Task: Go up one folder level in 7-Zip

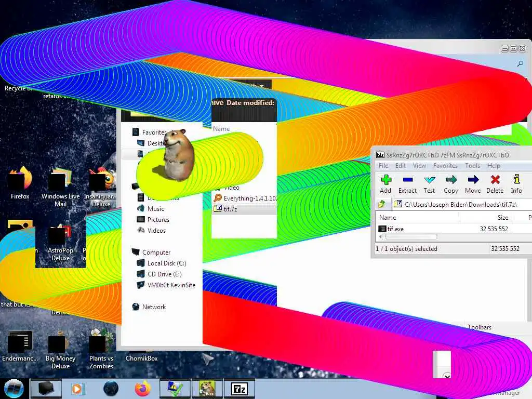Action: click(382, 204)
